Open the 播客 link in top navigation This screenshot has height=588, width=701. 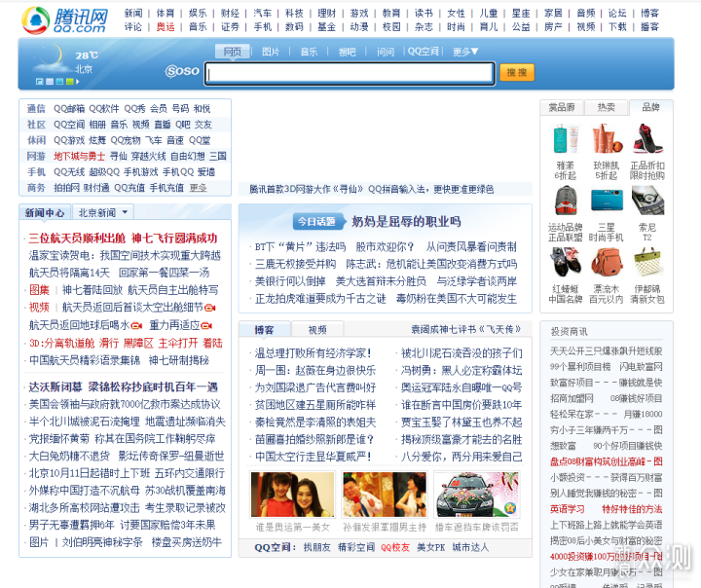(x=649, y=27)
